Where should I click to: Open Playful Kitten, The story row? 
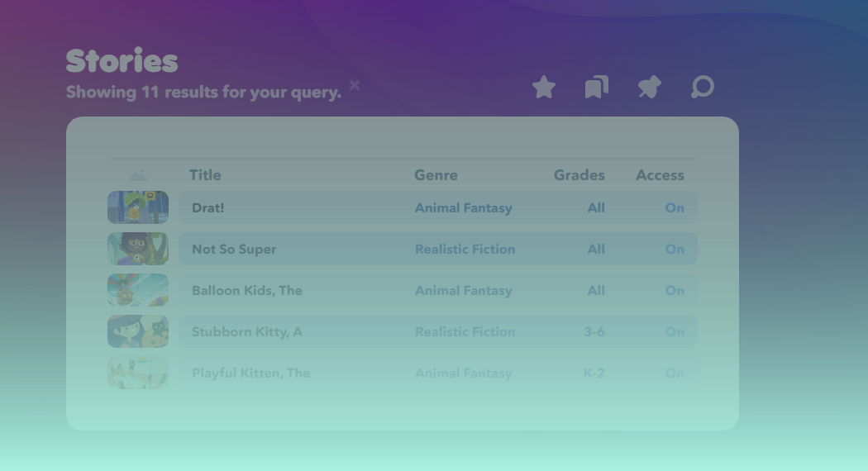pyautogui.click(x=438, y=373)
